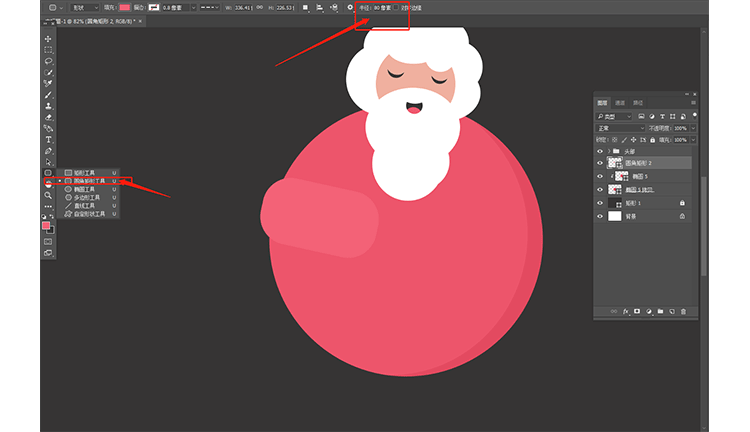
Task: Change the screen mode icon
Action: tap(48, 253)
